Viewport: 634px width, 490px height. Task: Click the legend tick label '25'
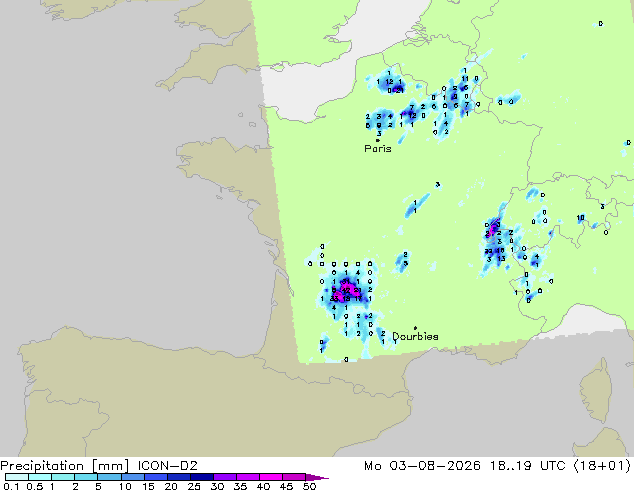coord(194,486)
